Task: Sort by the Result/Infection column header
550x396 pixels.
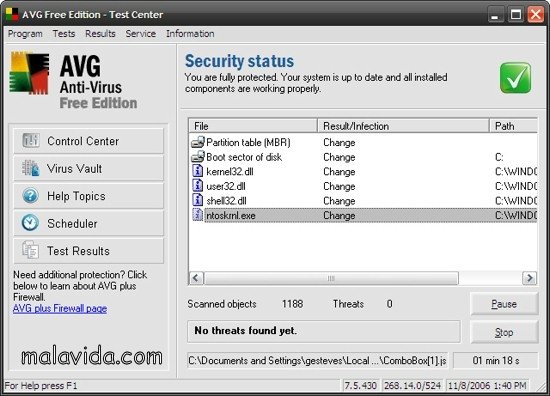Action: [403, 126]
